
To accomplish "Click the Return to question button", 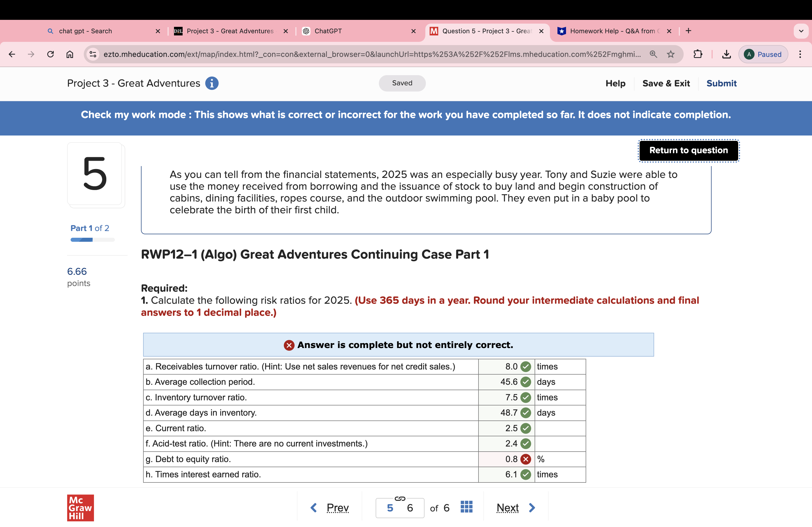I will pyautogui.click(x=688, y=150).
